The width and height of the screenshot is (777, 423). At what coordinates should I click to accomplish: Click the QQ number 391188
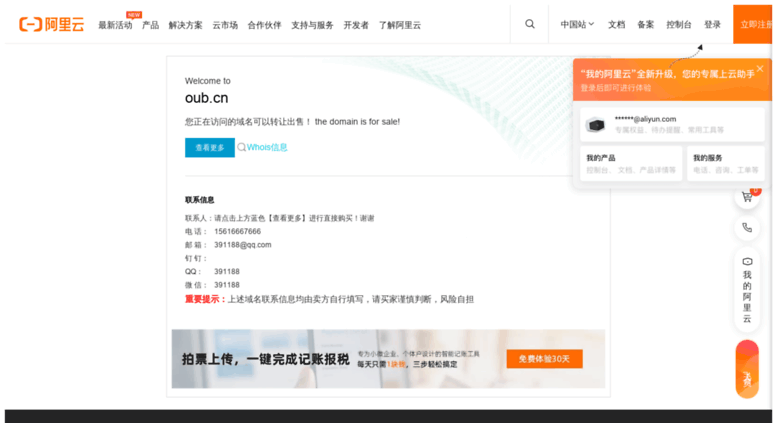click(x=226, y=271)
